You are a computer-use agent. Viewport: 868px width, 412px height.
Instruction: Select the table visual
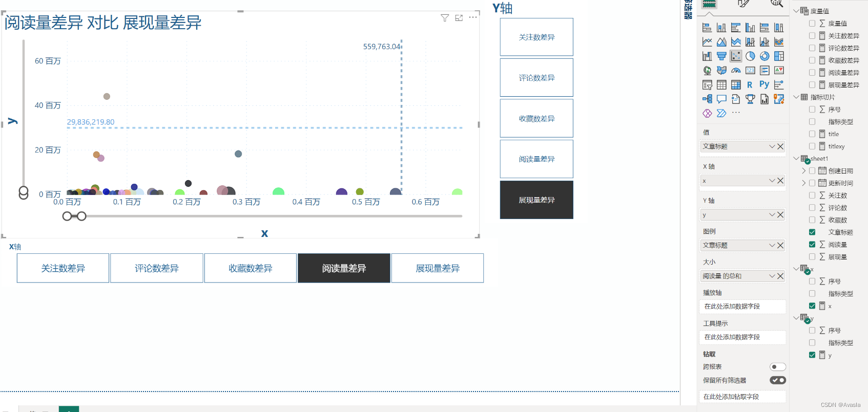pyautogui.click(x=721, y=85)
